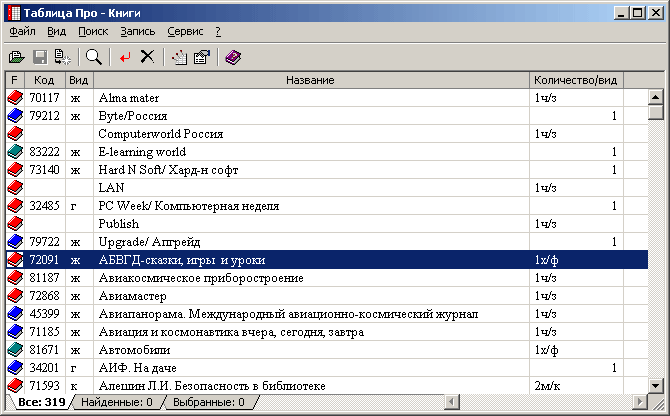The height and width of the screenshot is (416, 670).
Task: Select the Авиамастер row
Action: (x=327, y=296)
